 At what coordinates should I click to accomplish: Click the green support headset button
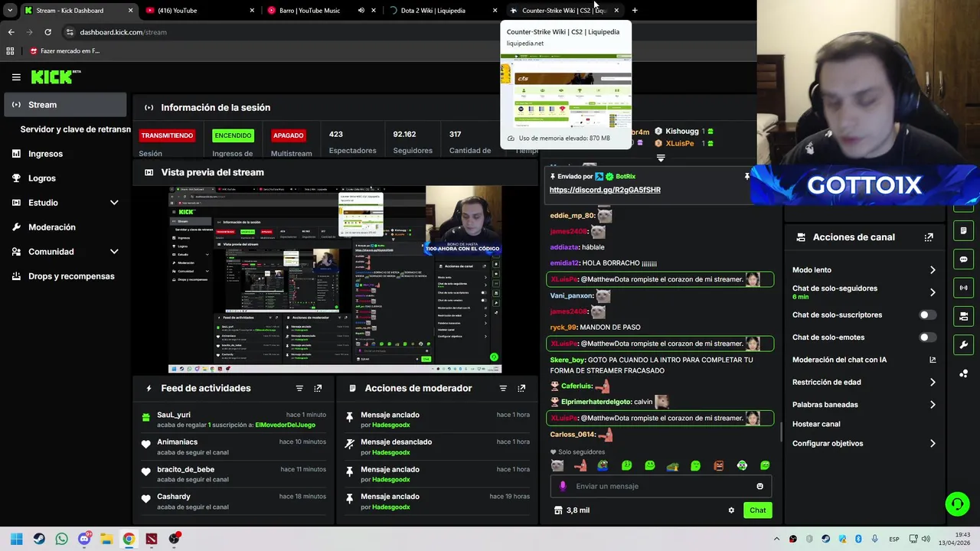pyautogui.click(x=957, y=504)
